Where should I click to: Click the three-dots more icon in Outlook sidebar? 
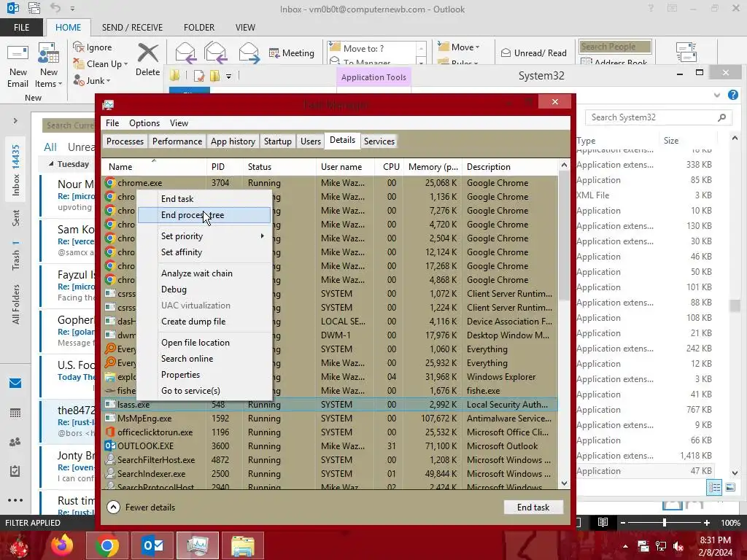tap(15, 500)
